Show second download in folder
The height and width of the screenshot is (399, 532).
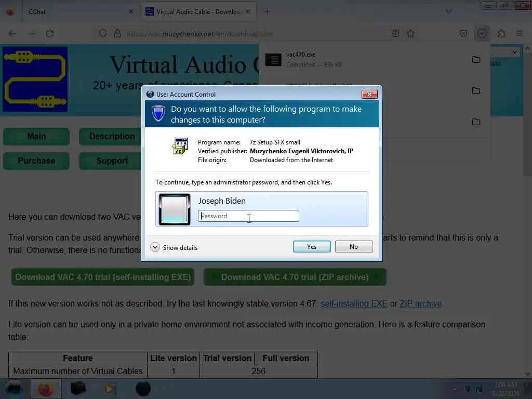(x=476, y=90)
